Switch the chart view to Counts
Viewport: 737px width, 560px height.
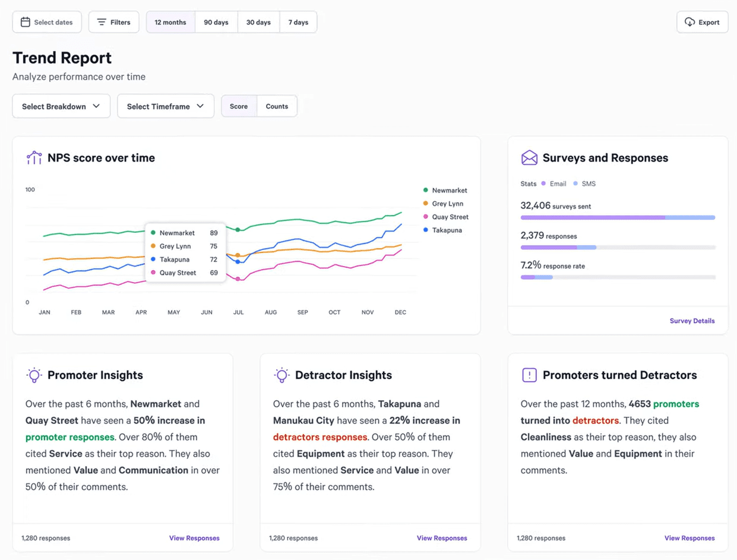(277, 106)
